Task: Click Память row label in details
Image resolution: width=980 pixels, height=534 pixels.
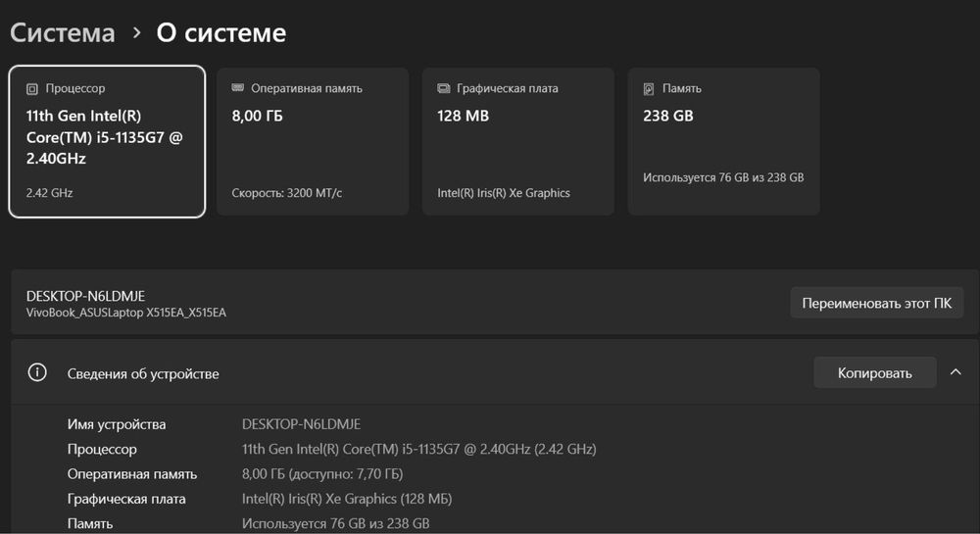Action: pos(90,523)
